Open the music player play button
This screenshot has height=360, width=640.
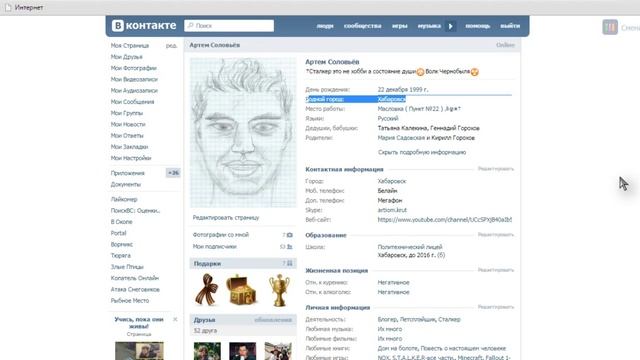pos(451,26)
